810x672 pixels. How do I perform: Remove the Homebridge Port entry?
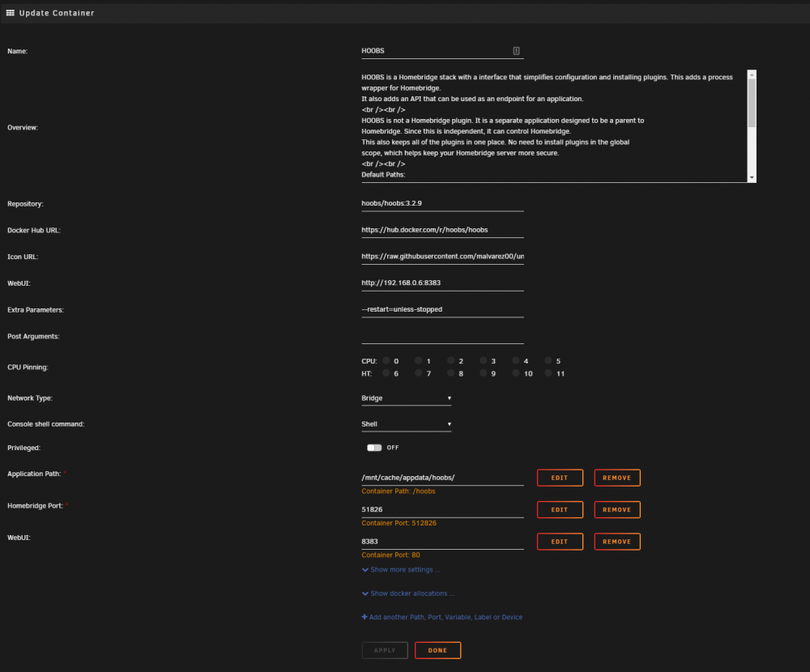(617, 510)
